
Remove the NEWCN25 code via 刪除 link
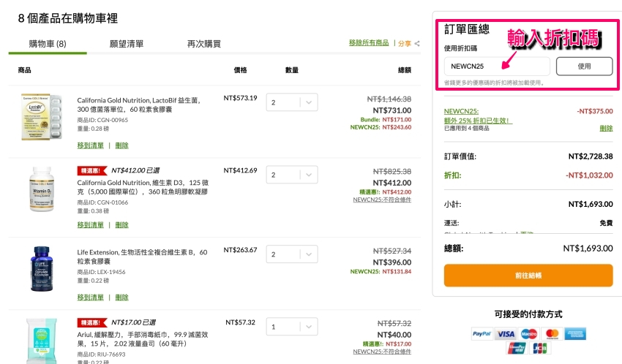point(606,128)
